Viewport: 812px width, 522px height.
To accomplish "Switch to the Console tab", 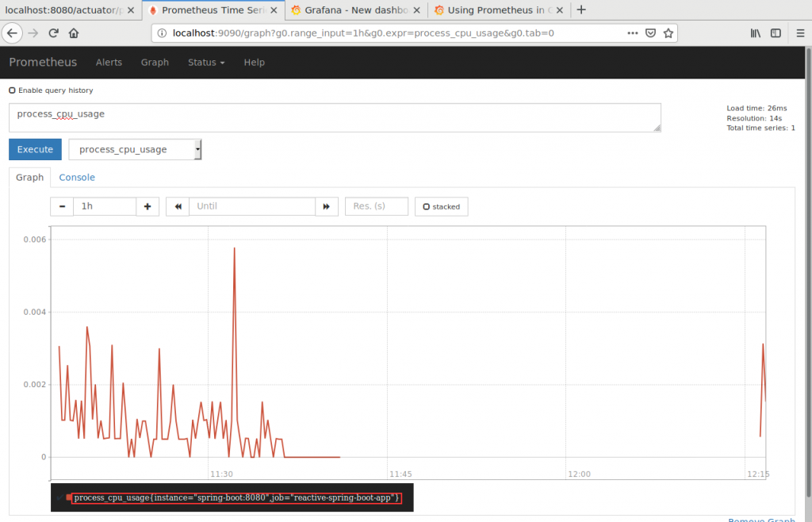I will [77, 177].
